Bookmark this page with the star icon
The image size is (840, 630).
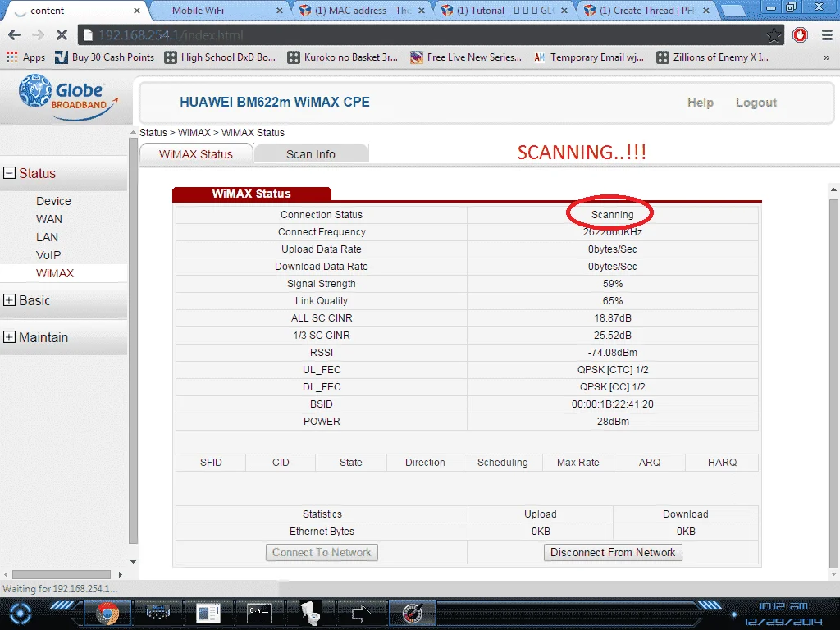(774, 35)
